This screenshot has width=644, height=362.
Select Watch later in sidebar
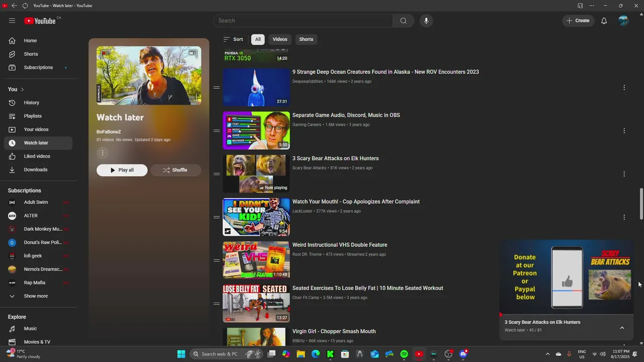[x=38, y=143]
